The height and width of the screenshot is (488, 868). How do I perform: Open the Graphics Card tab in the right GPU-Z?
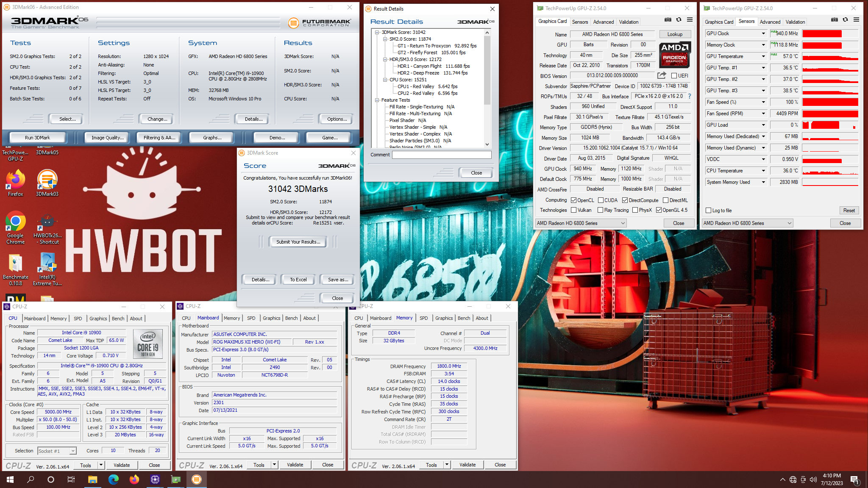[x=719, y=22]
